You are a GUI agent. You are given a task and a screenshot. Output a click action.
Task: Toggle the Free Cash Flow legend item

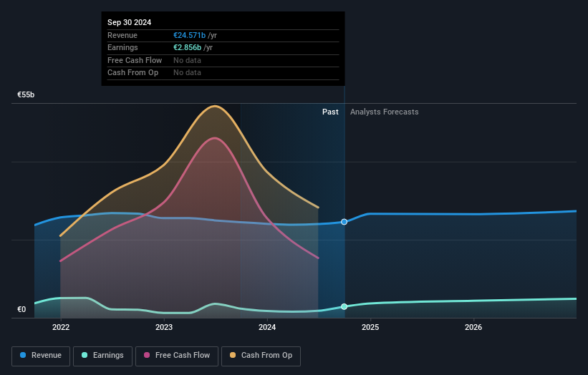pyautogui.click(x=177, y=356)
